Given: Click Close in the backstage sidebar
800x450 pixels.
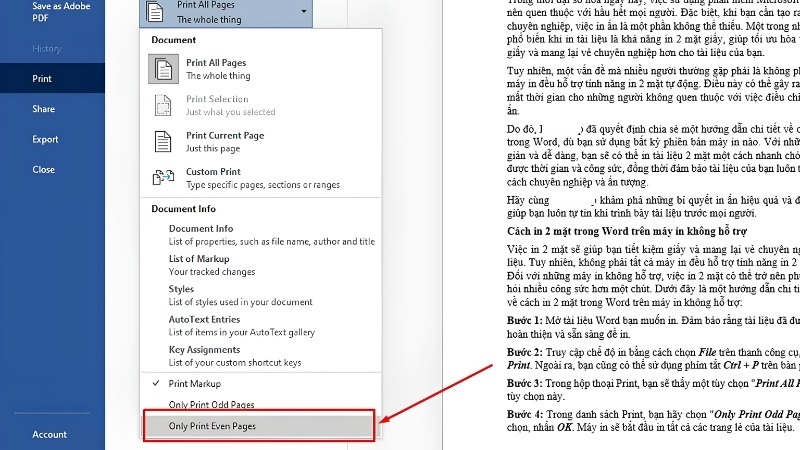Looking at the screenshot, I should [43, 169].
